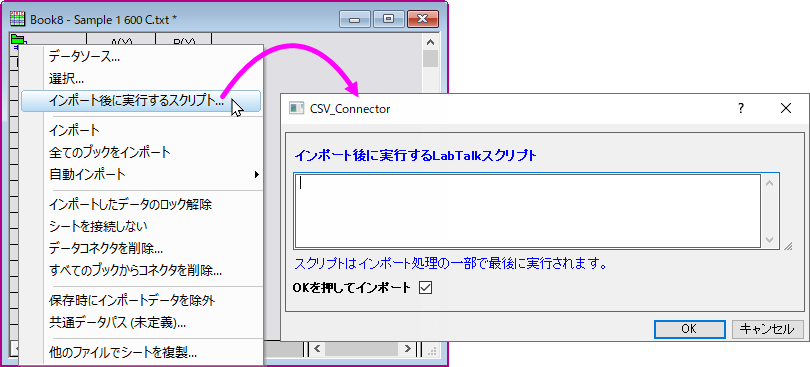The width and height of the screenshot is (810, 367).
Task: Click the ? help button in CSV_Connector
Action: 741,109
